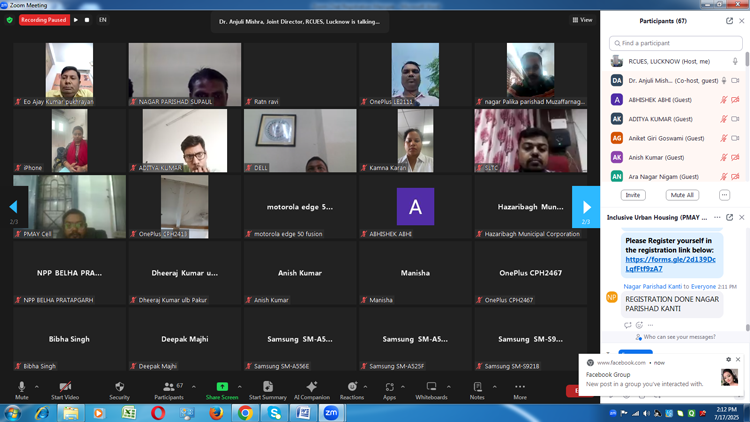Screen dimensions: 750x422
Task: Open Firefox from the taskbar
Action: (216, 413)
